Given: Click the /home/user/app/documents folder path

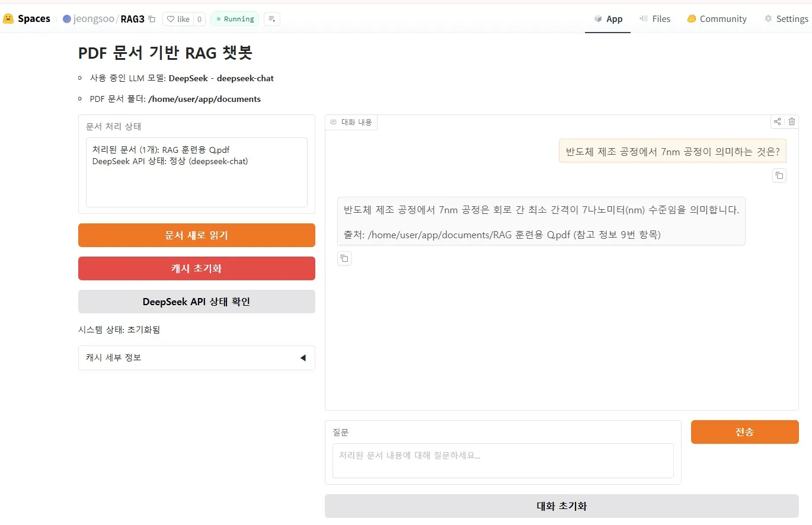Looking at the screenshot, I should [x=204, y=99].
